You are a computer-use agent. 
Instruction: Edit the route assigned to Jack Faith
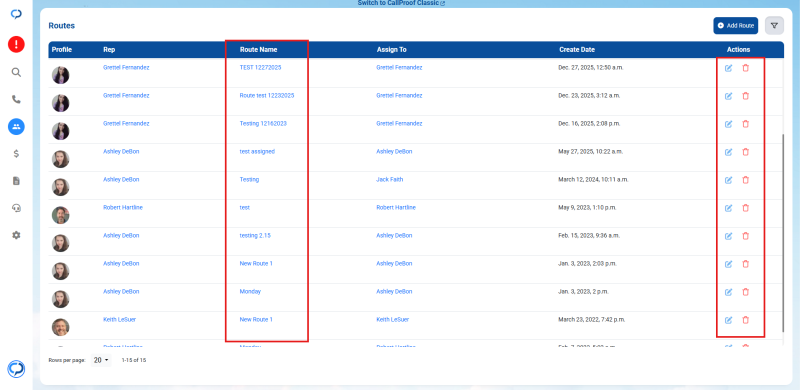[729, 180]
